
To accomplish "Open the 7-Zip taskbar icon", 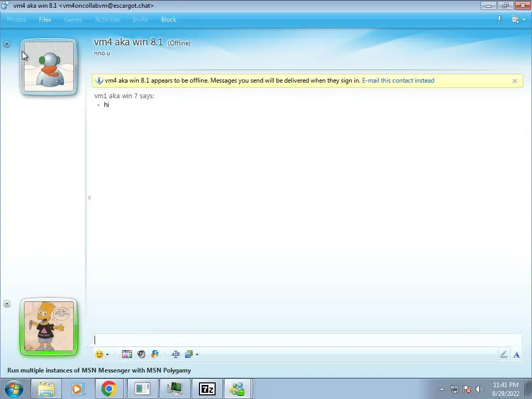I will [207, 389].
